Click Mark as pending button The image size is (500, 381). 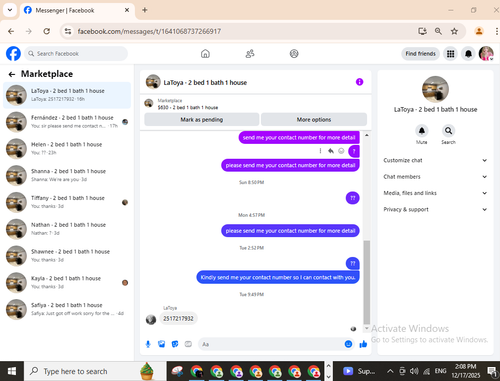tap(202, 119)
